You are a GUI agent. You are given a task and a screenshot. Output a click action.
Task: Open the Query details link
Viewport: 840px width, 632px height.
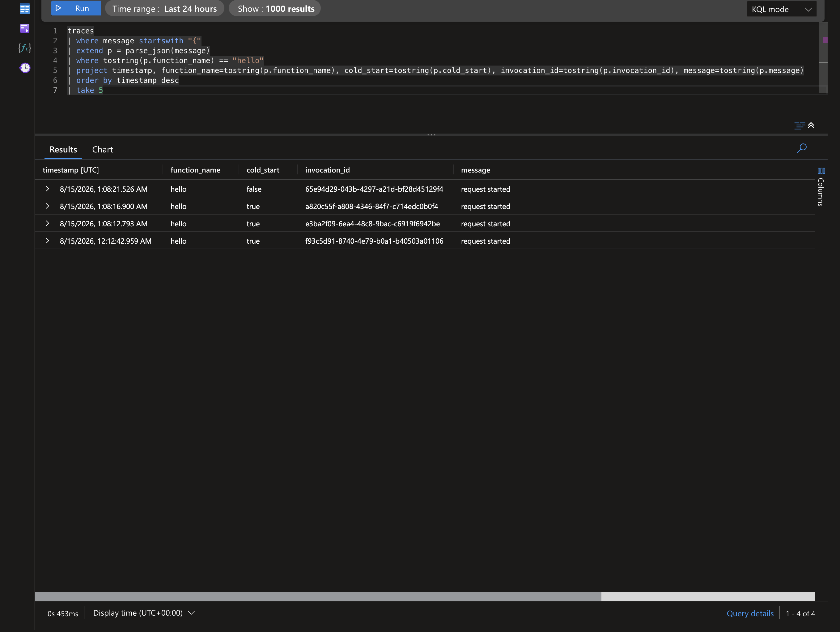coord(750,613)
